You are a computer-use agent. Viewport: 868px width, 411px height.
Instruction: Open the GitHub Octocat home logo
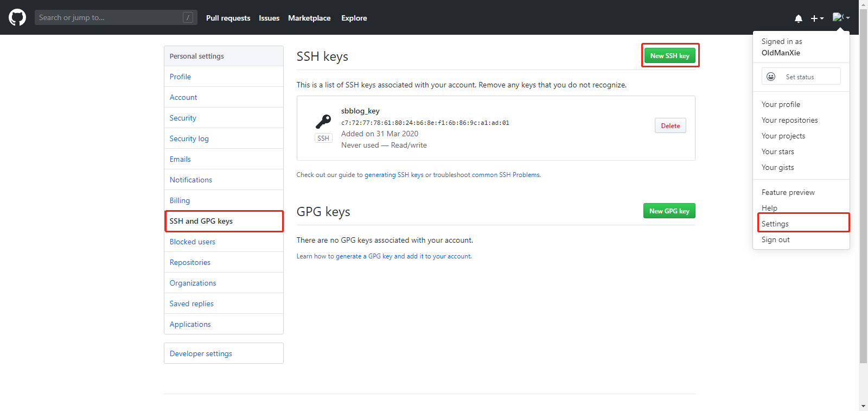point(17,17)
